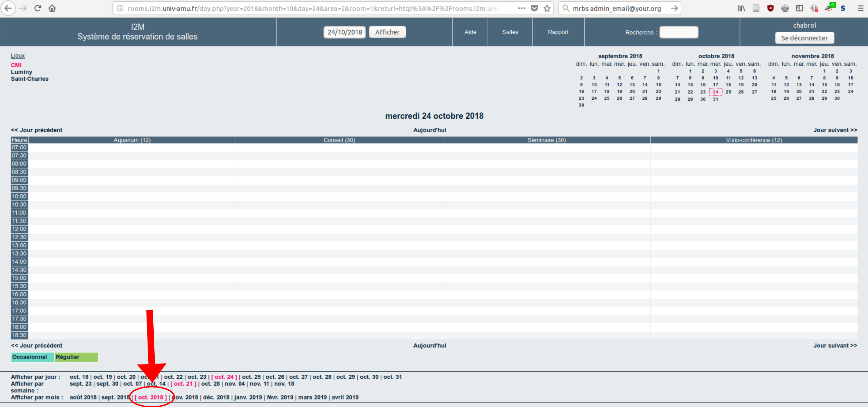Click the Jour suivant link at top

[x=835, y=130]
